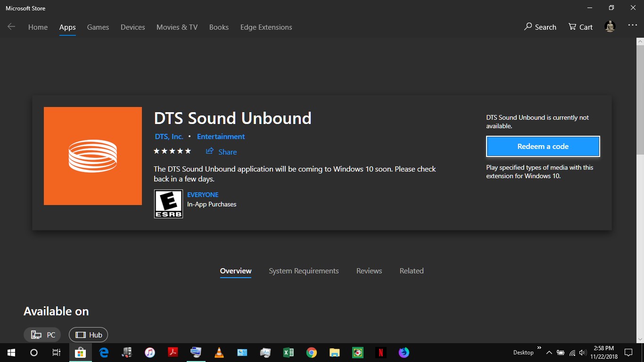This screenshot has height=362, width=644.
Task: Click the Desktop toolbar label
Action: coord(523,353)
